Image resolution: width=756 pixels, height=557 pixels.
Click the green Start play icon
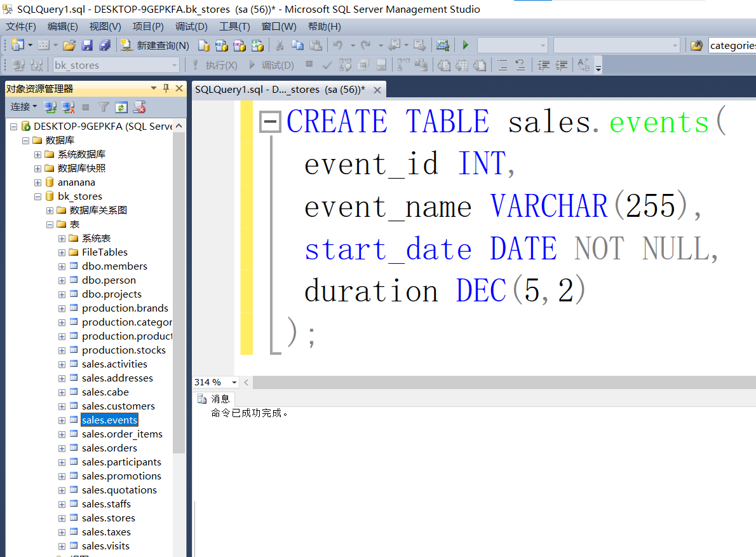465,45
